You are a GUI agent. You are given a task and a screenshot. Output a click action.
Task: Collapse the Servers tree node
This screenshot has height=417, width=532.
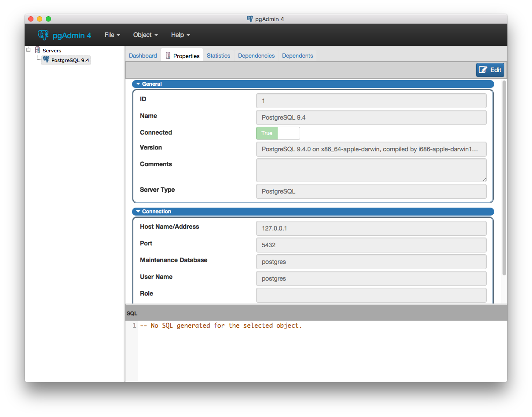click(29, 50)
